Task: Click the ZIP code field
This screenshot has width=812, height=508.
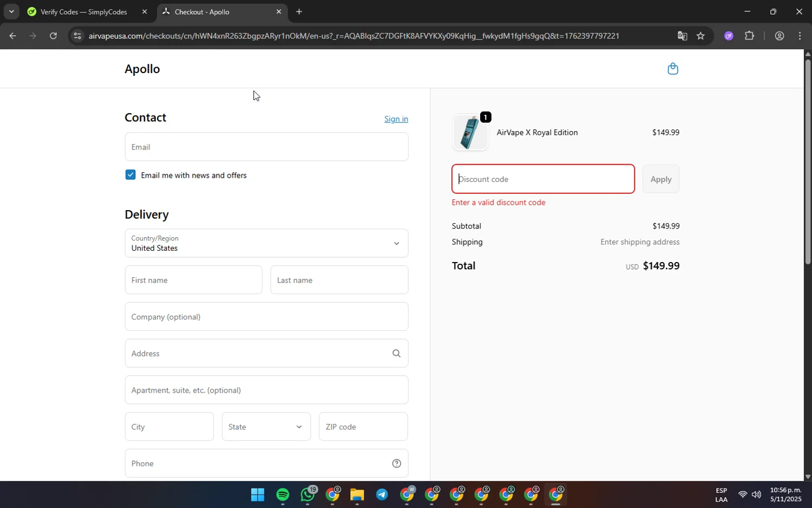Action: tap(363, 427)
